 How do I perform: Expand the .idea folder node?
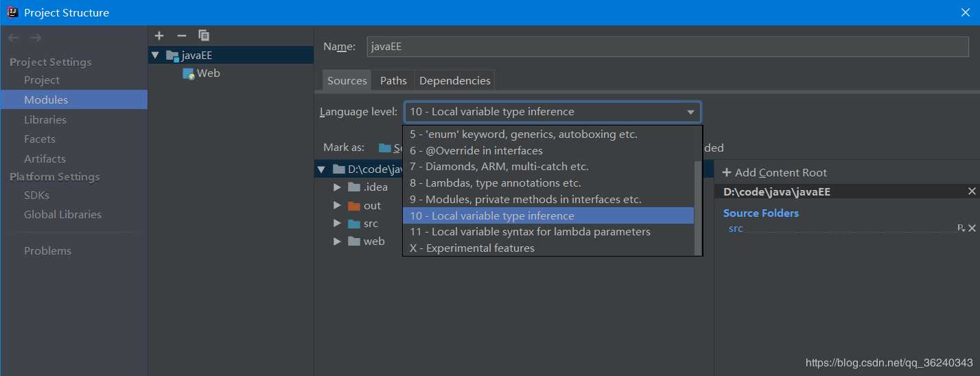coord(337,187)
